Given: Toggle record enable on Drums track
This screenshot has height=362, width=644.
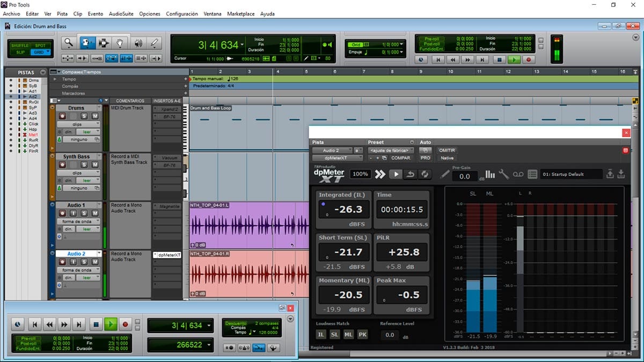Looking at the screenshot, I should 62,116.
